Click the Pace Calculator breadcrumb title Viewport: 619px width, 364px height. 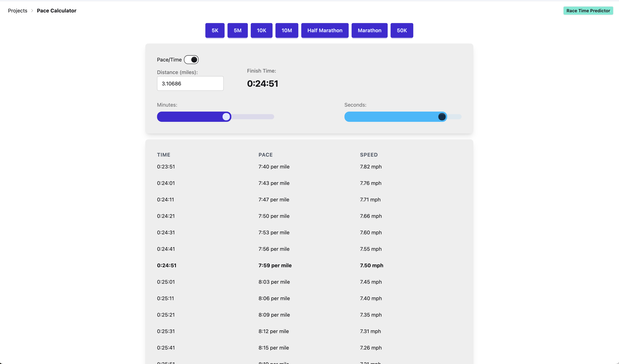point(57,11)
